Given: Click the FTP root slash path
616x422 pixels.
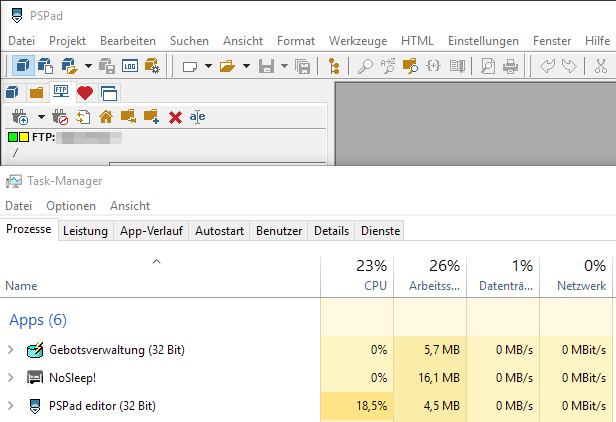Looking at the screenshot, I should tap(15, 152).
